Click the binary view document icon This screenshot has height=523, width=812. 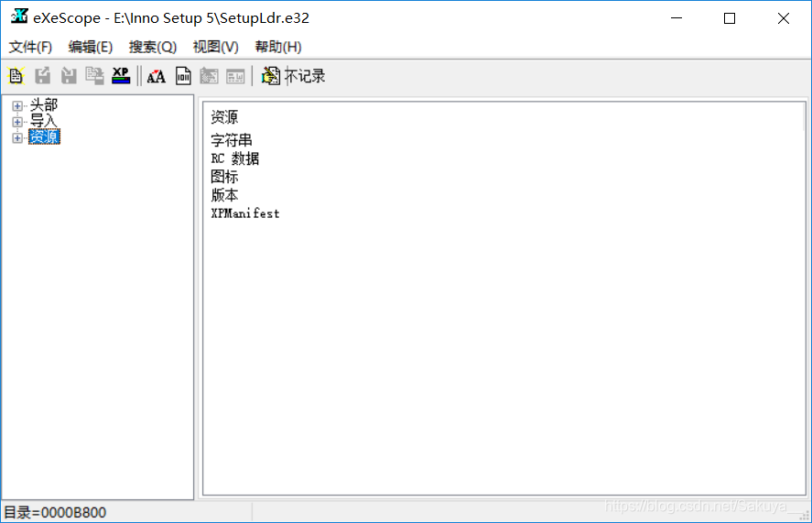[183, 76]
